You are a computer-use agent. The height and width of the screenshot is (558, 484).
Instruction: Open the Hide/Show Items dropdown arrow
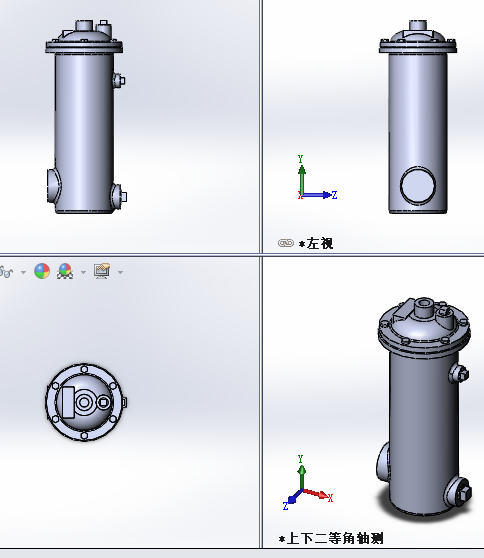[x=23, y=272]
